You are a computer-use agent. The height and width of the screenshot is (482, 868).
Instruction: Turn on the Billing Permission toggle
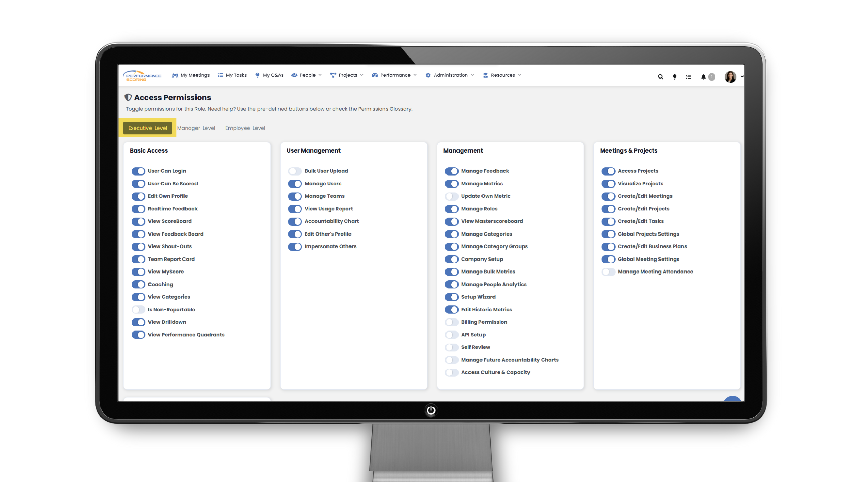451,322
